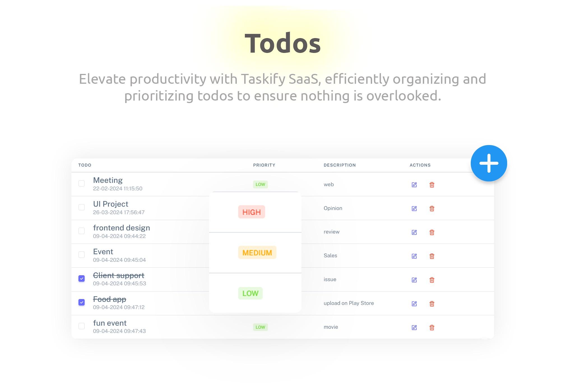
Task: Click the DESCRIPTION column header
Action: 340,165
